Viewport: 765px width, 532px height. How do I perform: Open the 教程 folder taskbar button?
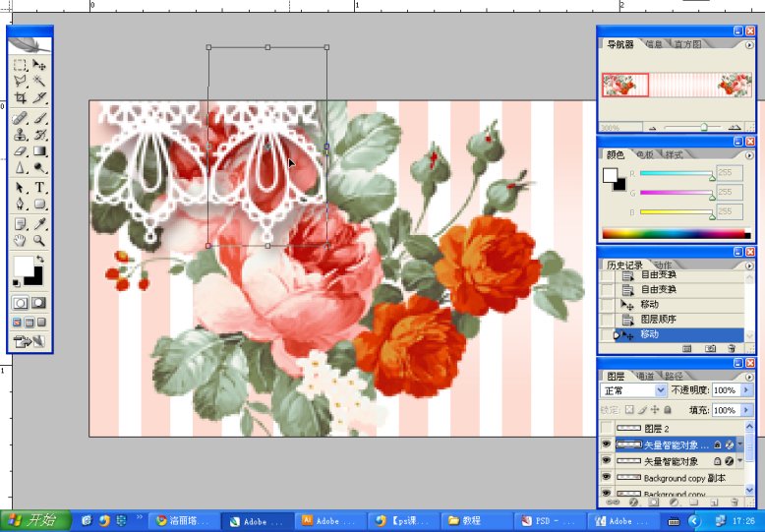coord(477,521)
